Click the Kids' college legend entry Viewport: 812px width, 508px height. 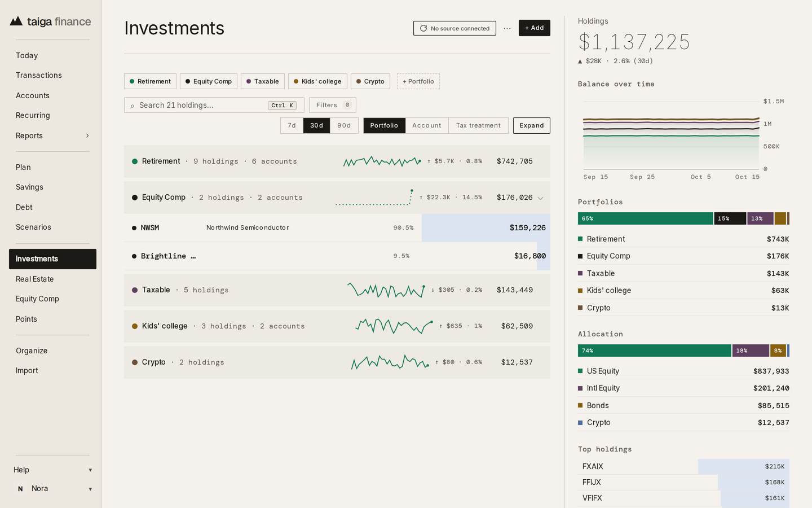(x=683, y=290)
